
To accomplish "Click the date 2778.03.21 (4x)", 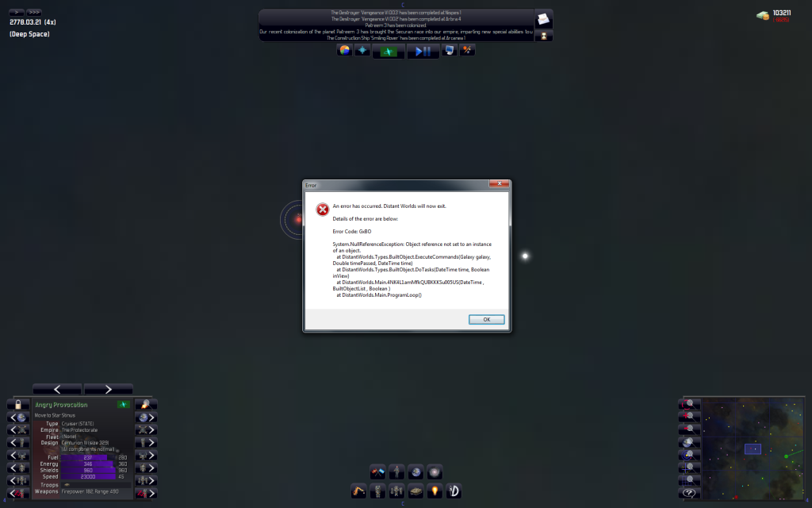I will pyautogui.click(x=33, y=22).
